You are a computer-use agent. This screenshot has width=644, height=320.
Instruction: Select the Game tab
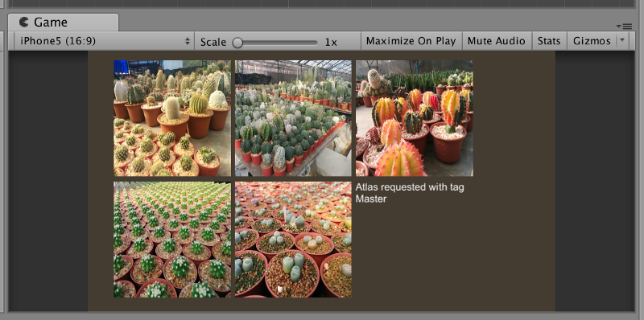pos(64,23)
